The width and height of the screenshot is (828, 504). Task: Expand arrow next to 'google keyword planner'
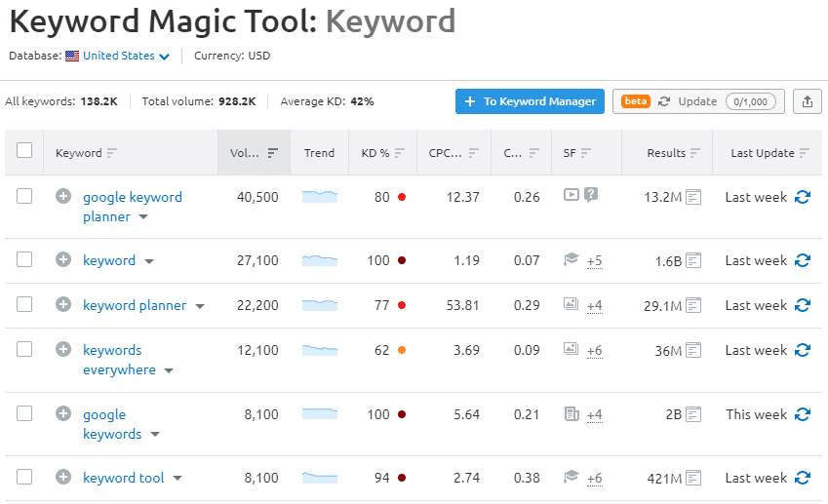coord(143,217)
